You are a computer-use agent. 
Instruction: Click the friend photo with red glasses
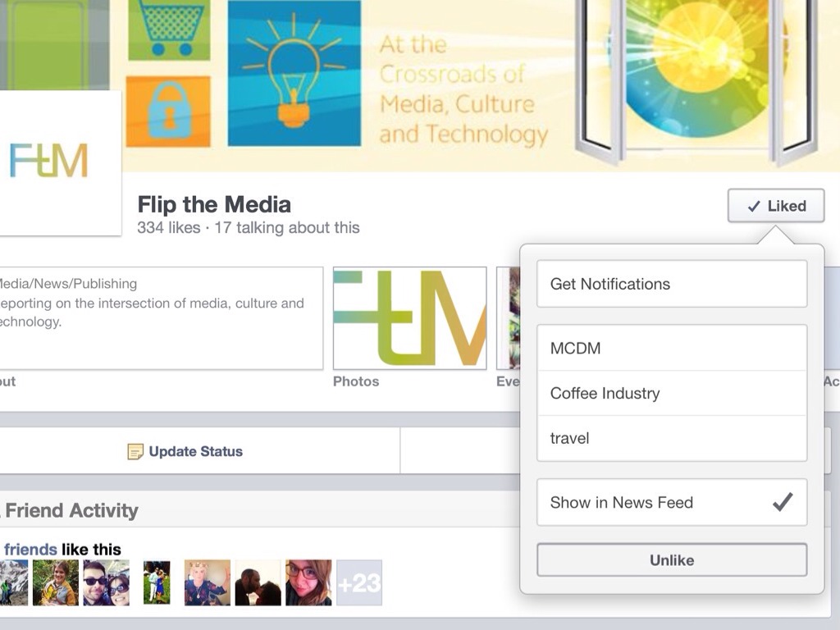308,583
